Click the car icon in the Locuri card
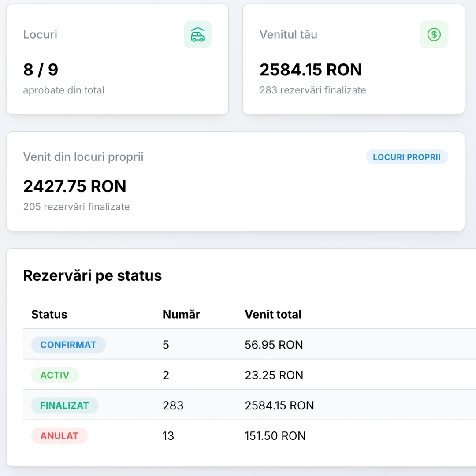 click(x=197, y=34)
